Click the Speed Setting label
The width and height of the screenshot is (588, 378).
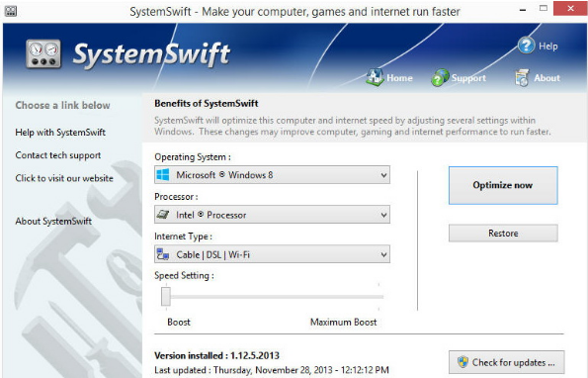184,275
